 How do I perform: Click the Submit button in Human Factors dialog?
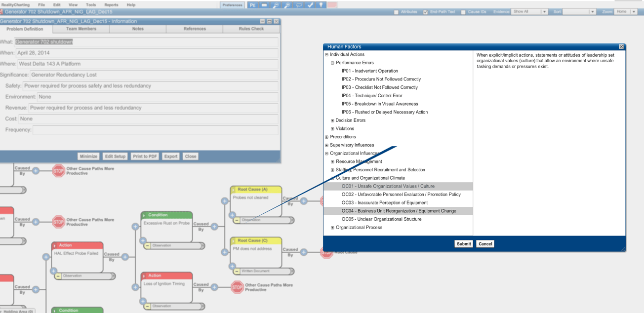coord(463,243)
